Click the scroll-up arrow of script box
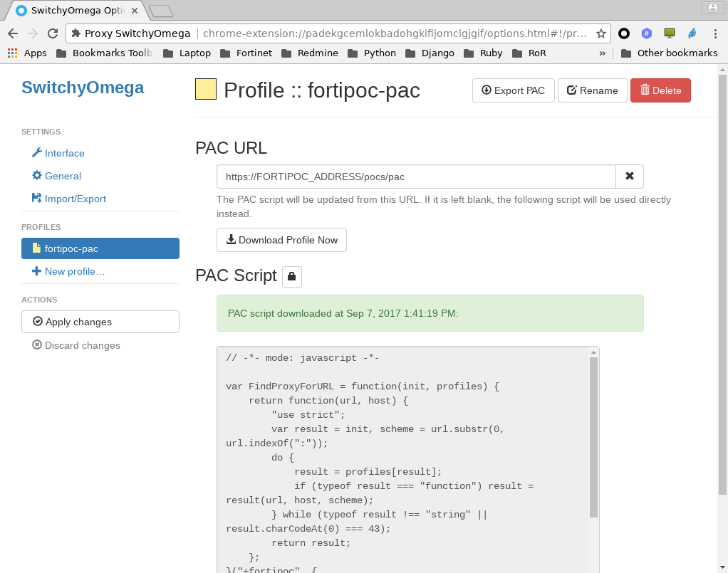 pos(593,352)
